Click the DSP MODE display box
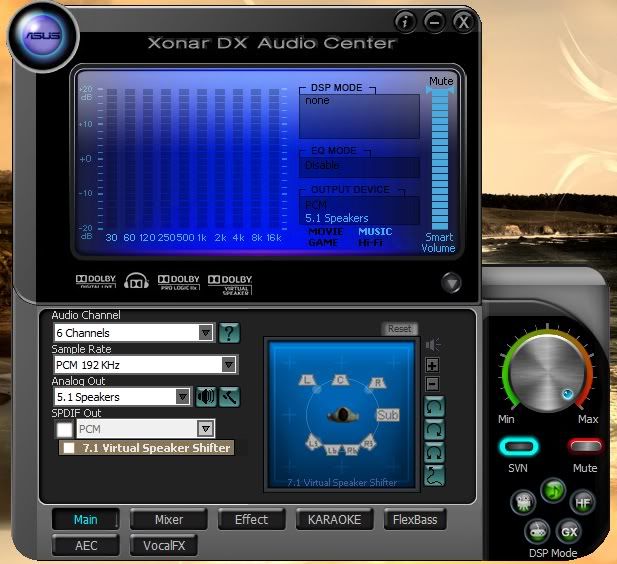617x564 pixels. (359, 116)
